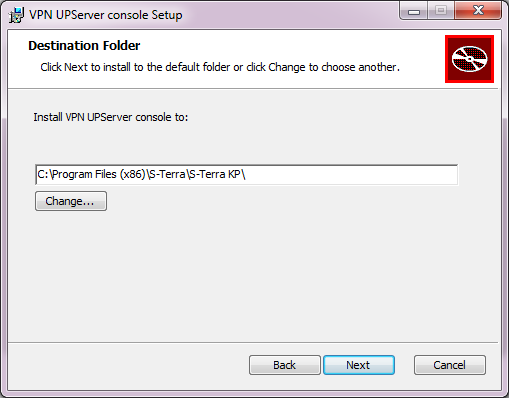The height and width of the screenshot is (398, 509).
Task: Click the 'VPN UPServer console Setup' title text
Action: pos(106,15)
